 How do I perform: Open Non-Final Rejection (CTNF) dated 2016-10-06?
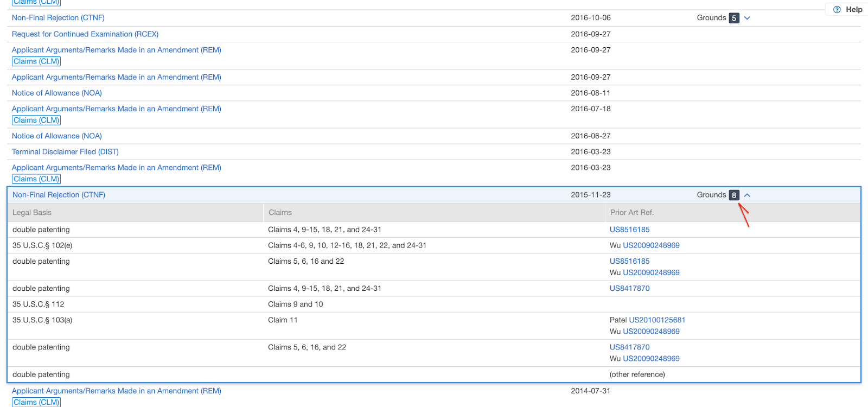[58, 18]
